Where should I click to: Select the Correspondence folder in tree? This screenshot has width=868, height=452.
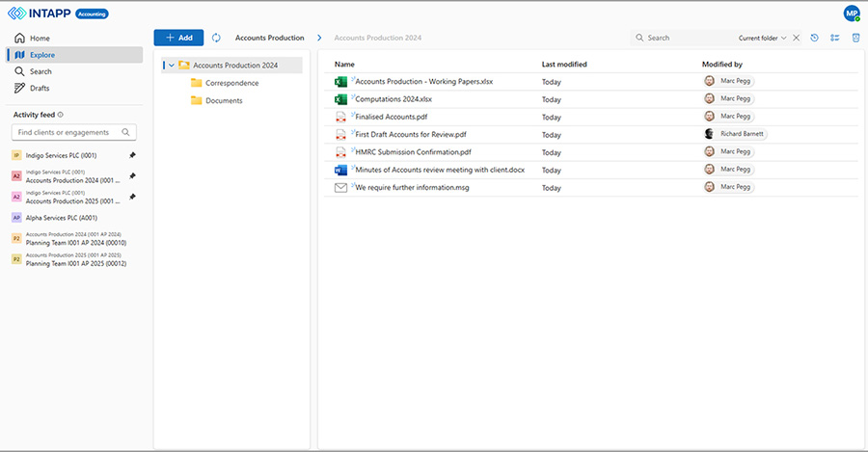[231, 83]
